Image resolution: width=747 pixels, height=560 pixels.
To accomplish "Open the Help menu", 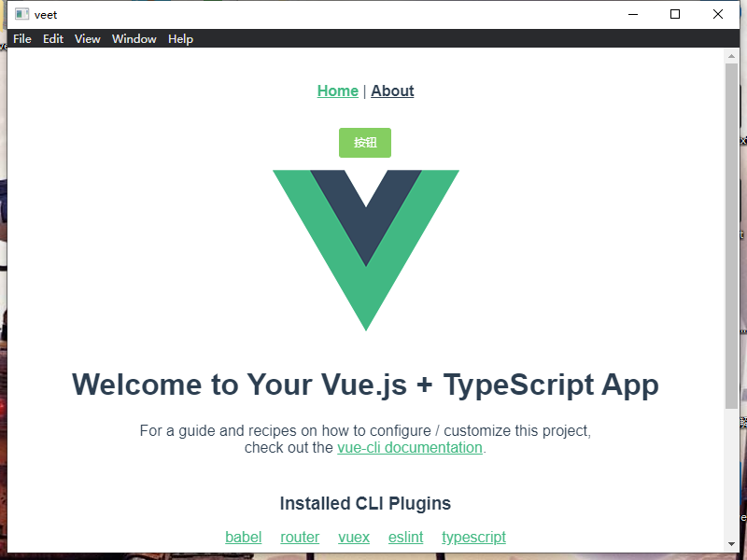I will [x=180, y=39].
